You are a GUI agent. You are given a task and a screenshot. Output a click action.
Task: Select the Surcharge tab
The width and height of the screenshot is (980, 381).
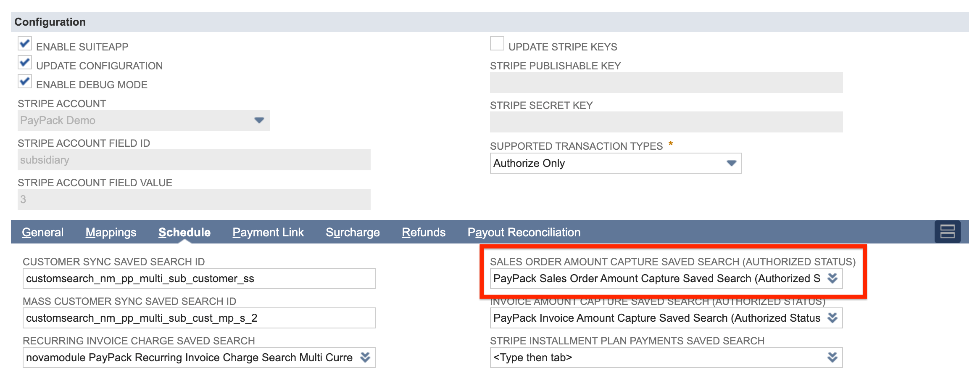pos(353,232)
